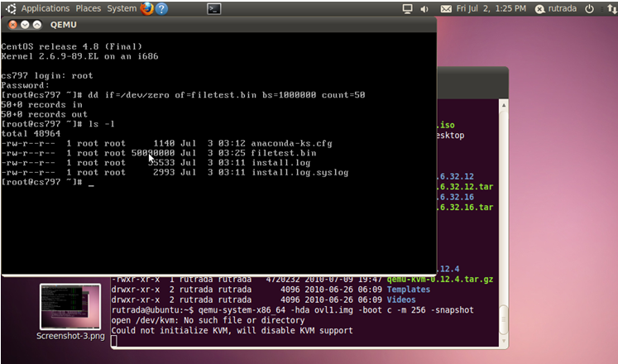This screenshot has width=618, height=364.
Task: Close the QEMU window
Action: 12,25
